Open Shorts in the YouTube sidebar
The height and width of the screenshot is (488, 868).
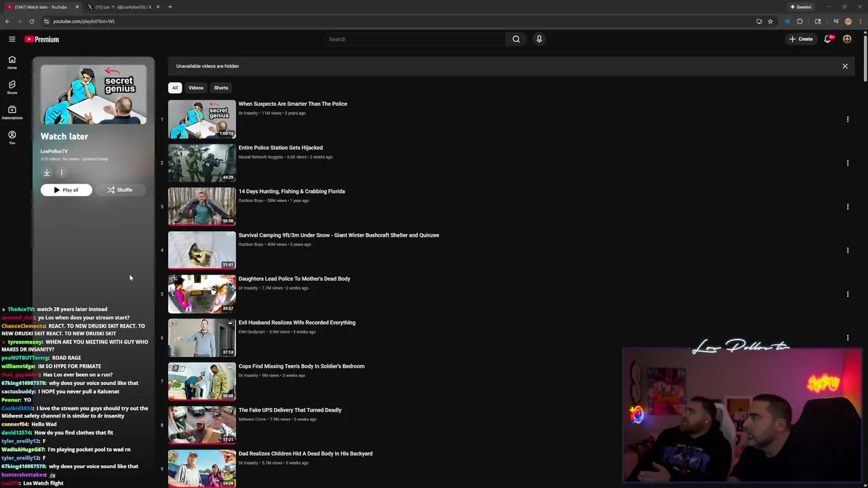coord(12,87)
